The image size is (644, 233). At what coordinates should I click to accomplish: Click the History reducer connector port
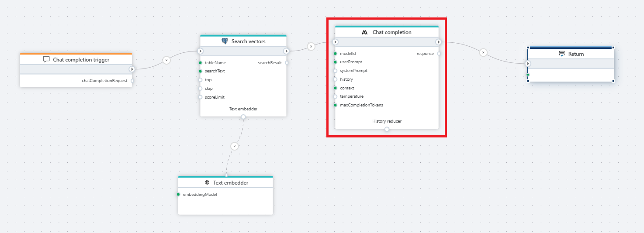(387, 129)
